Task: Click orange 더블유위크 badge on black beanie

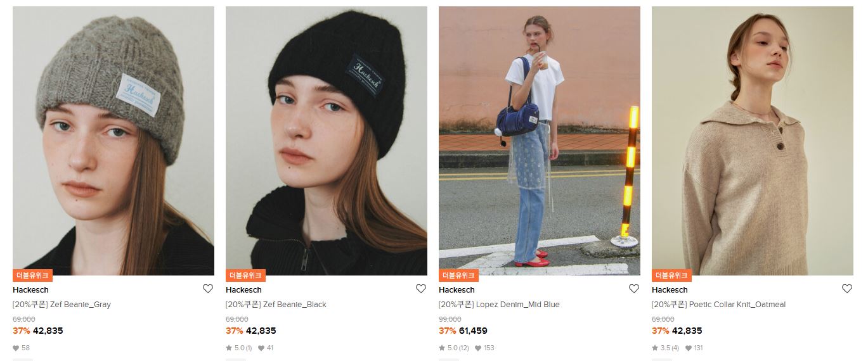Action: 245,275
